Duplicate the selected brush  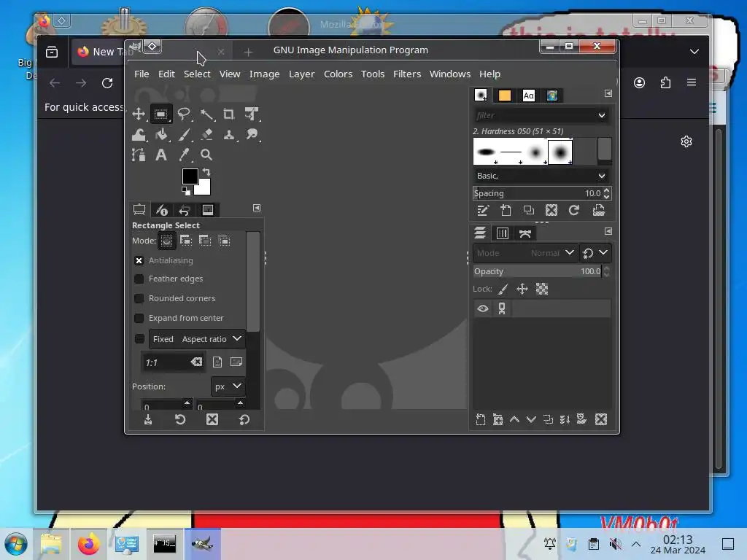[529, 211]
